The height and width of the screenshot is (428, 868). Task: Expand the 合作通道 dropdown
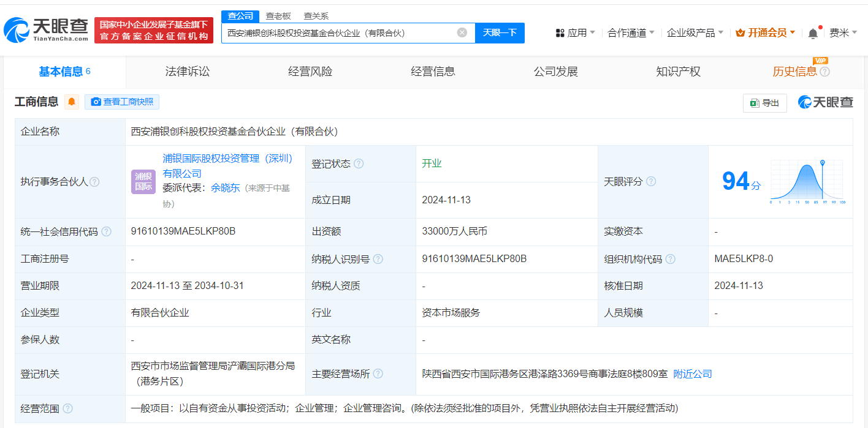[631, 32]
